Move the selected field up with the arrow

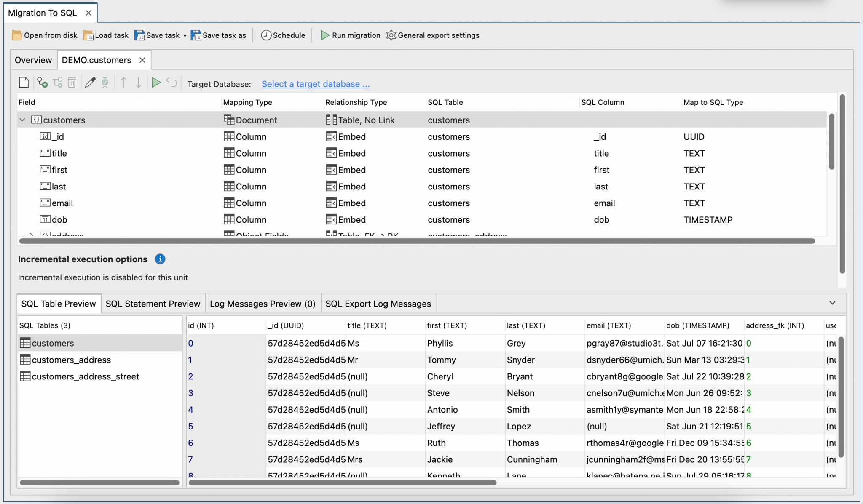(123, 83)
